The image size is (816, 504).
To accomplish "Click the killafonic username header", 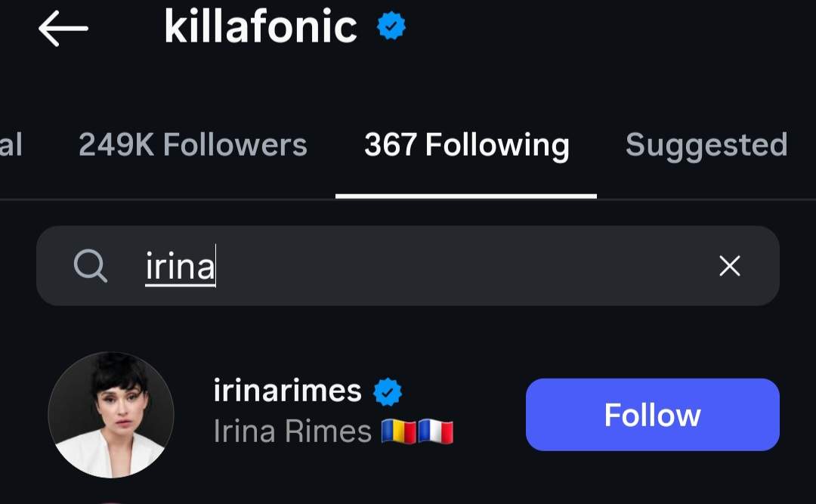I will [261, 26].
